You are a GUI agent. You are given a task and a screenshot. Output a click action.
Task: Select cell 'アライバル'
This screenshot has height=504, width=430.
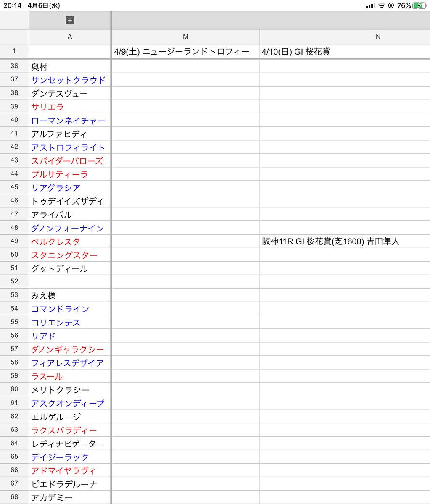tap(70, 214)
